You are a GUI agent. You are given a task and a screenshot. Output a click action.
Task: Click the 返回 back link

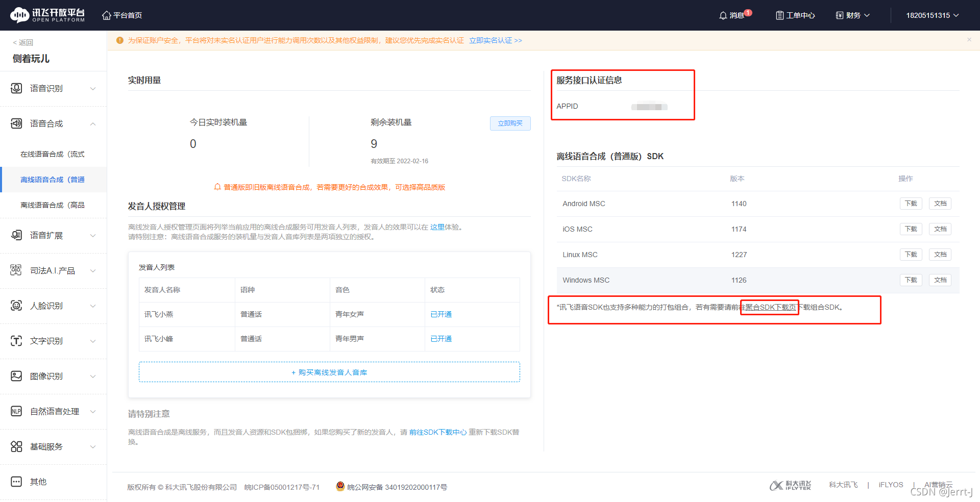(x=23, y=42)
